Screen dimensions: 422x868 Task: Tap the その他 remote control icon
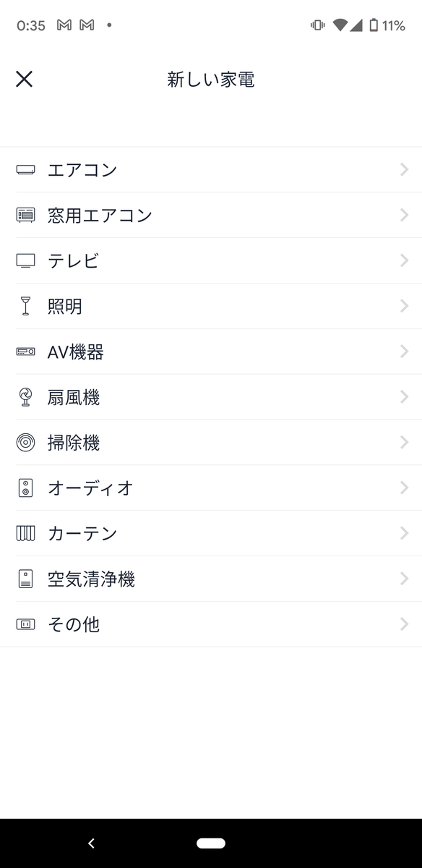click(x=26, y=624)
